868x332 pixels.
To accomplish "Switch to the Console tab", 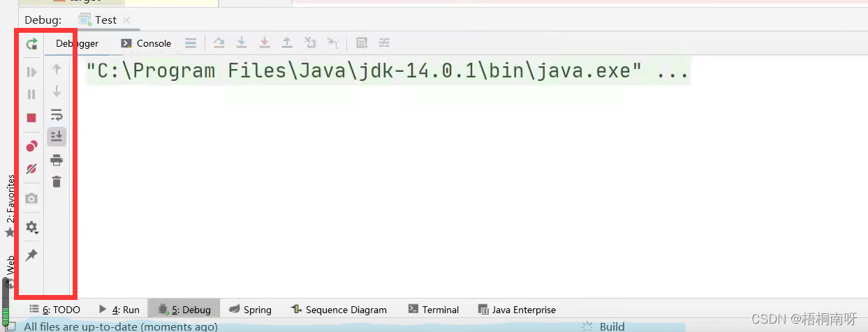I will (x=146, y=43).
